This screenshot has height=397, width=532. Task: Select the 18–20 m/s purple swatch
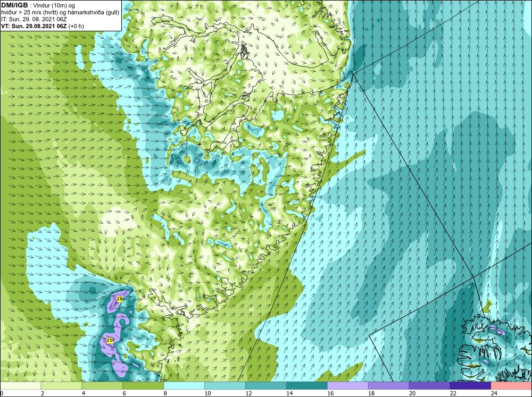click(388, 386)
